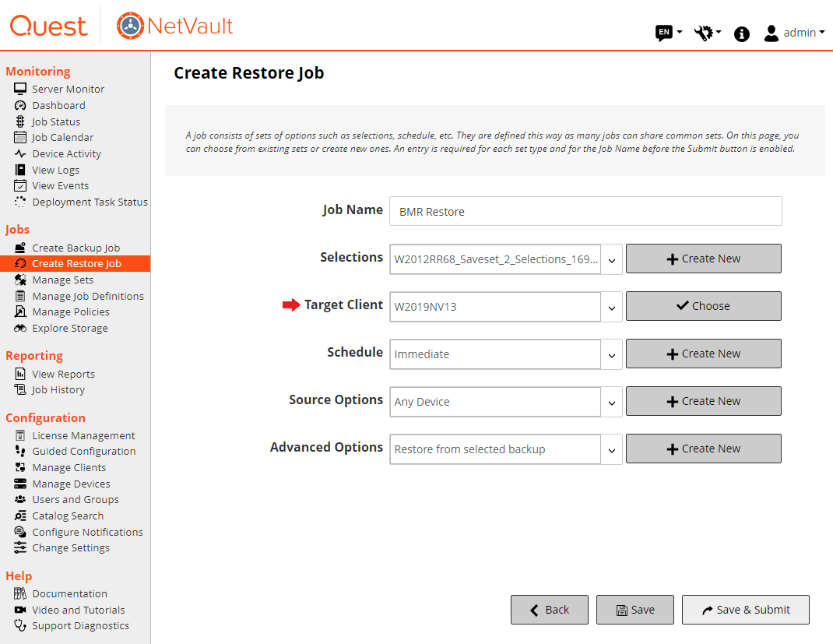
Task: Expand the Target Client dropdown
Action: coord(612,307)
